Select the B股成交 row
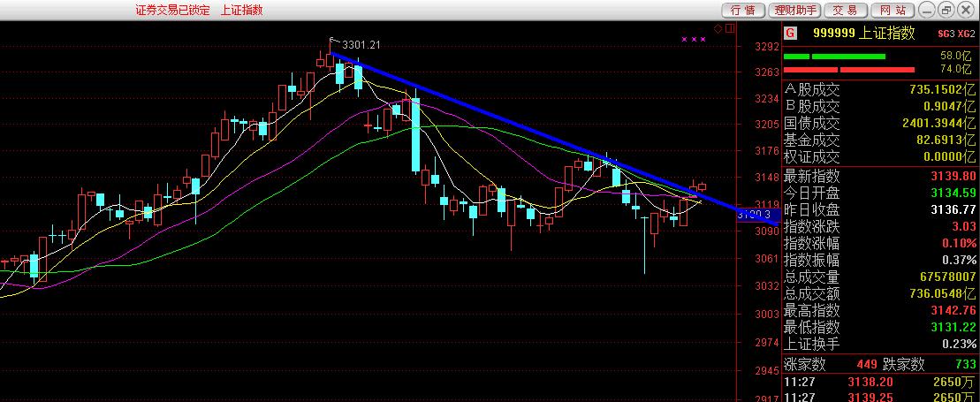This screenshot has width=980, height=402. click(880, 107)
